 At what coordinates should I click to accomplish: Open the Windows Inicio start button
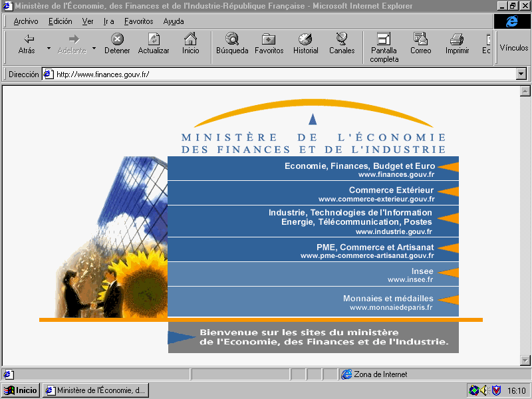tap(21, 390)
